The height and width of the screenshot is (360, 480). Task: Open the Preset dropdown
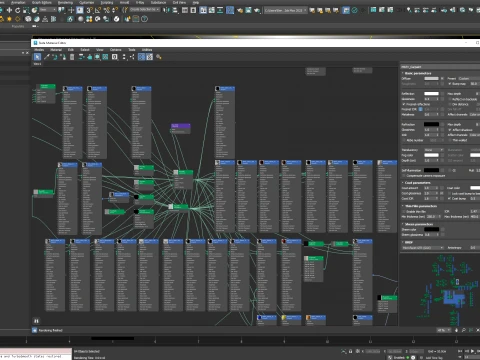point(469,78)
